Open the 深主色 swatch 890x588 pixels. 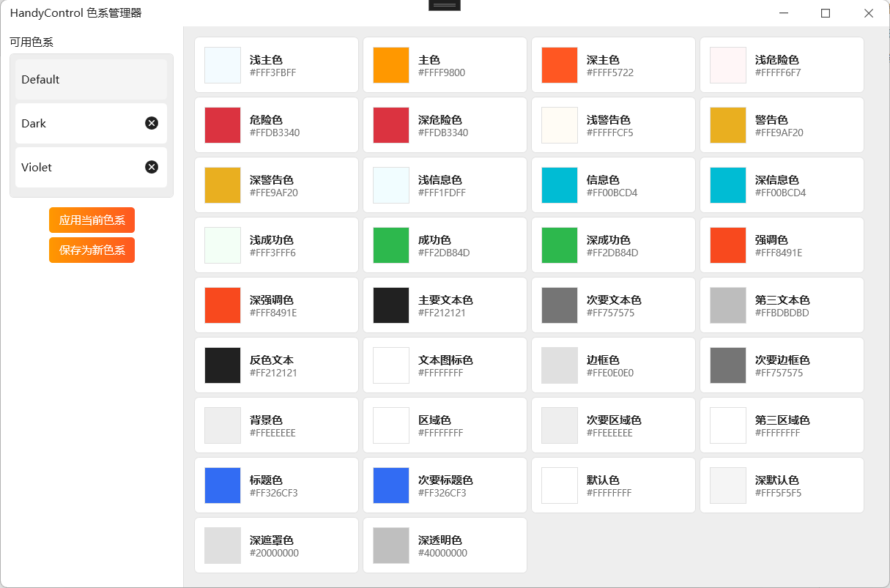(560, 65)
